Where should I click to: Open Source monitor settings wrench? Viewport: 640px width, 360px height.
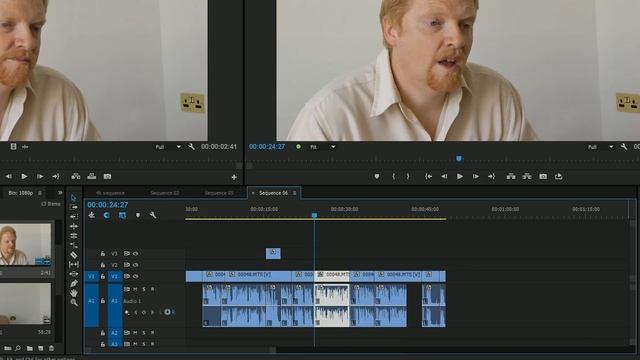pos(191,147)
